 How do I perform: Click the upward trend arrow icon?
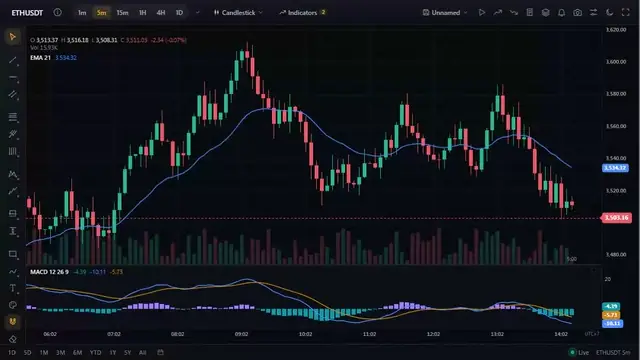(498, 13)
